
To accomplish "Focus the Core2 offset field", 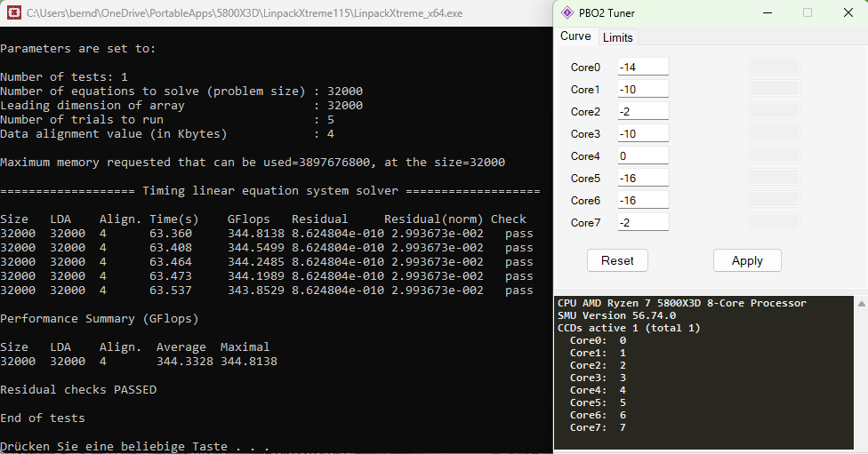I will (643, 111).
